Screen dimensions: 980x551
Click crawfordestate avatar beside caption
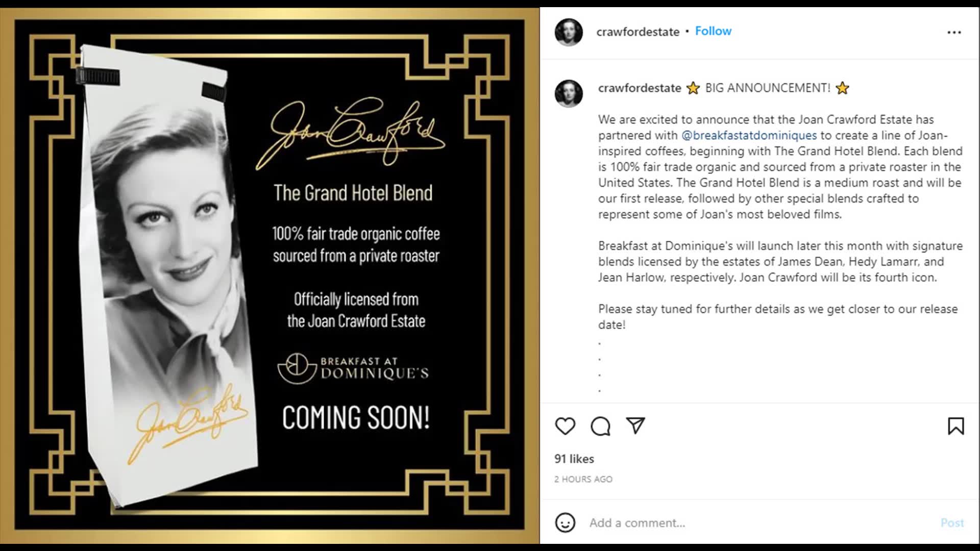click(x=569, y=93)
